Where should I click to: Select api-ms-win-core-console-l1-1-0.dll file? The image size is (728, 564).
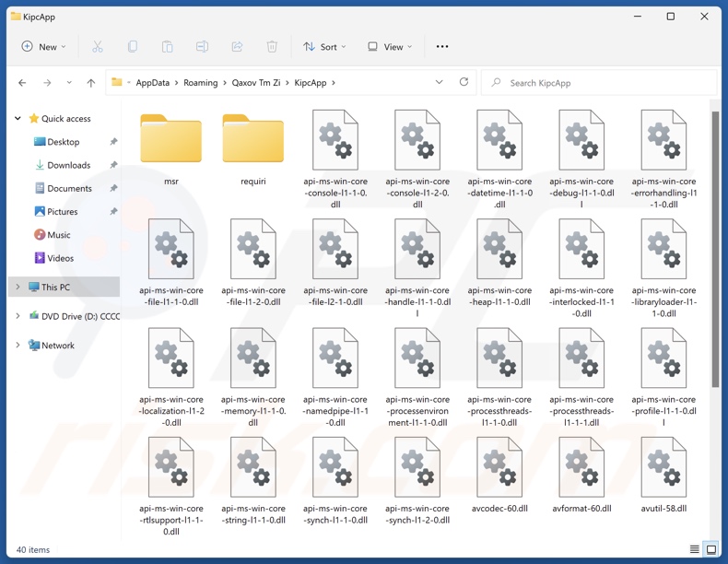(335, 159)
